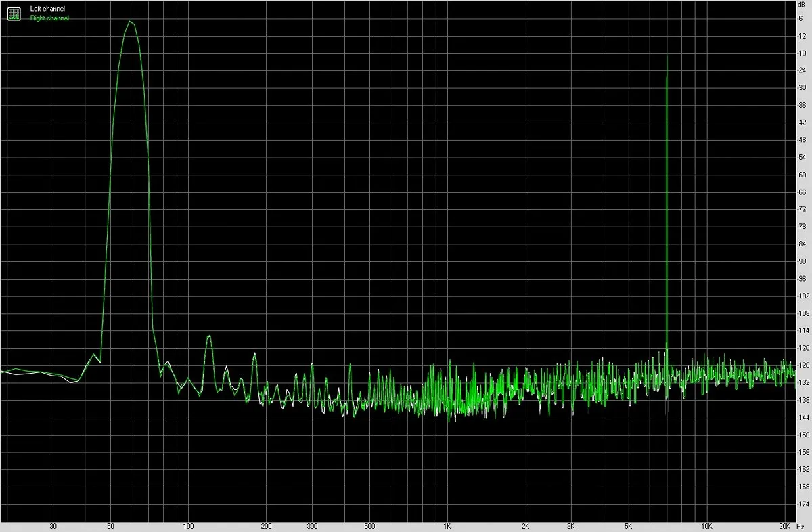
Task: Click the tip of the 7 kHz spike
Action: (667, 56)
